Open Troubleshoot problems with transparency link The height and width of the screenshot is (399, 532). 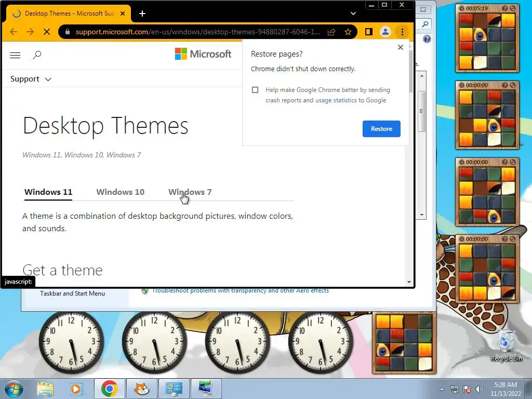tap(240, 290)
